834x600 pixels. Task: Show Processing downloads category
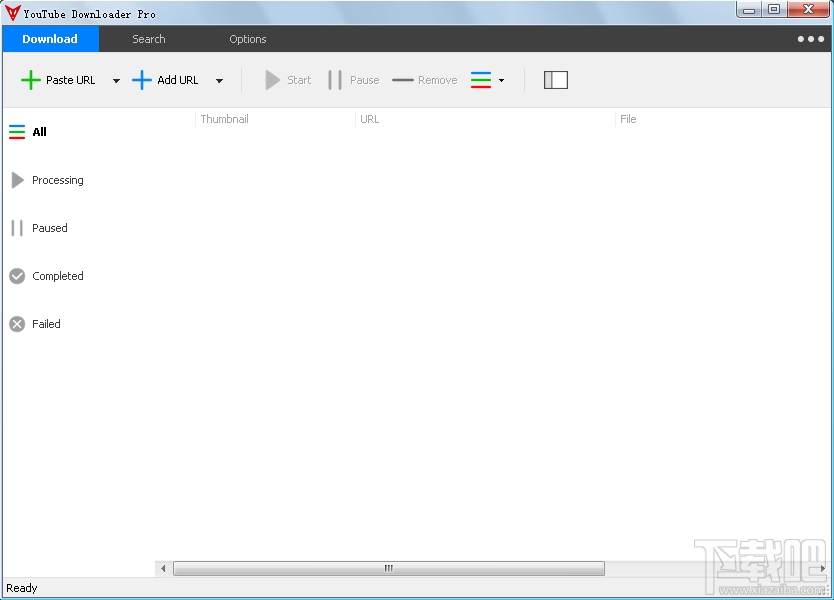click(x=57, y=180)
